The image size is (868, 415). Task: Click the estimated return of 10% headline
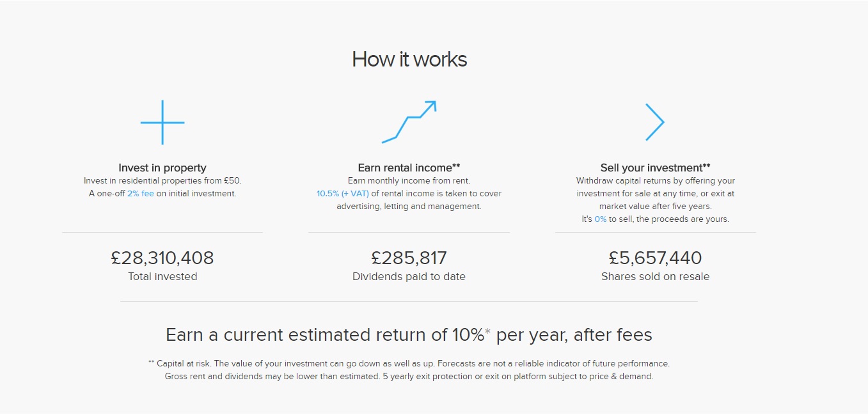click(409, 335)
